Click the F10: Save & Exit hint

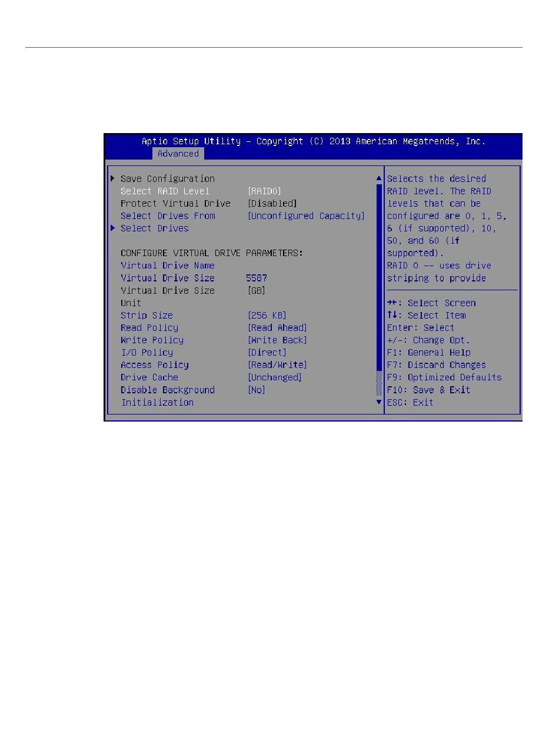429,389
